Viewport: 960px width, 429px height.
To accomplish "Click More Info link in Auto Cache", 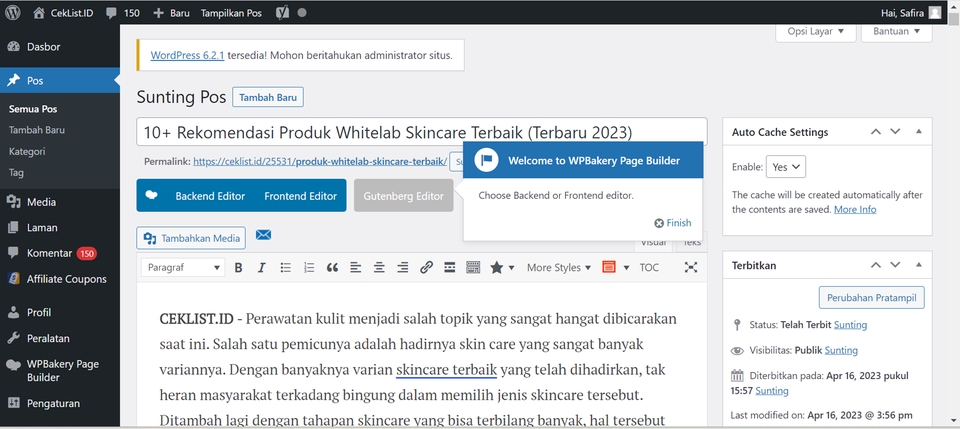I will click(x=855, y=209).
